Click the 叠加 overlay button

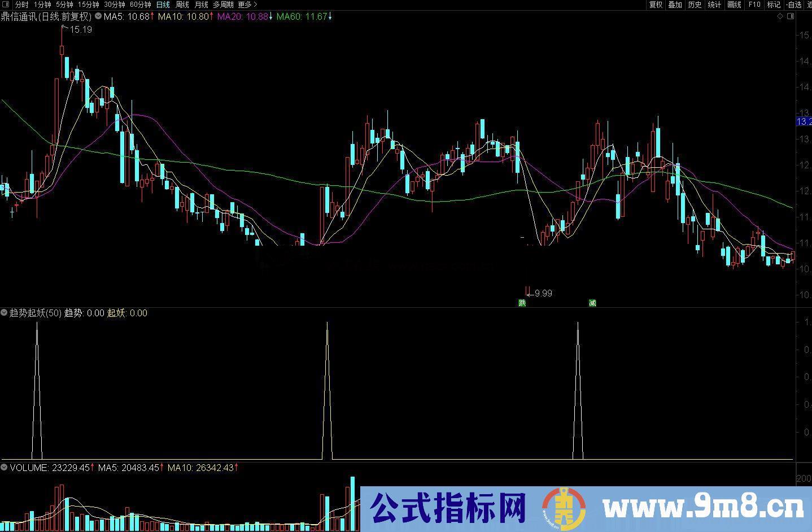675,5
